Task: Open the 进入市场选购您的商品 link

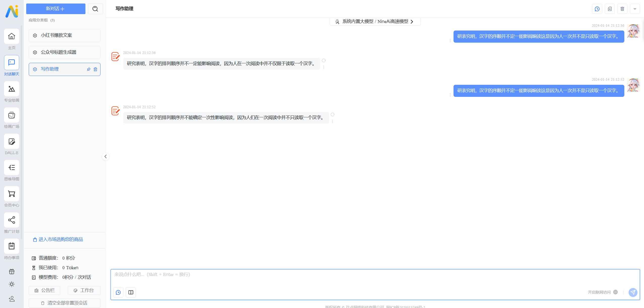Action: pos(60,239)
